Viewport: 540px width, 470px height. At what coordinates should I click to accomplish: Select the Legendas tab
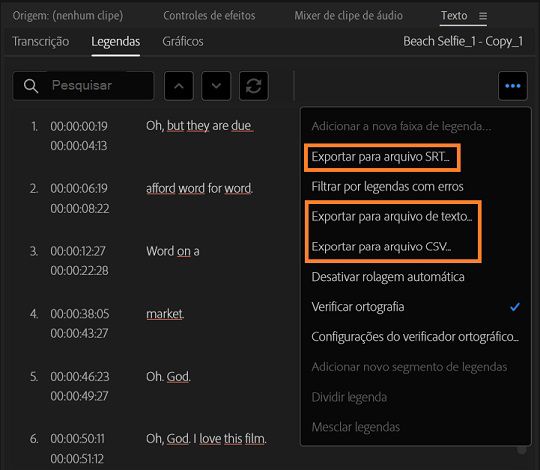115,41
